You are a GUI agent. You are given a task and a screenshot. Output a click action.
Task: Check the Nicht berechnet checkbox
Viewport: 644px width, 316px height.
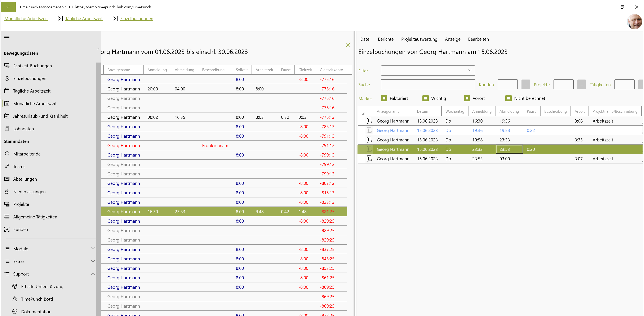point(508,98)
